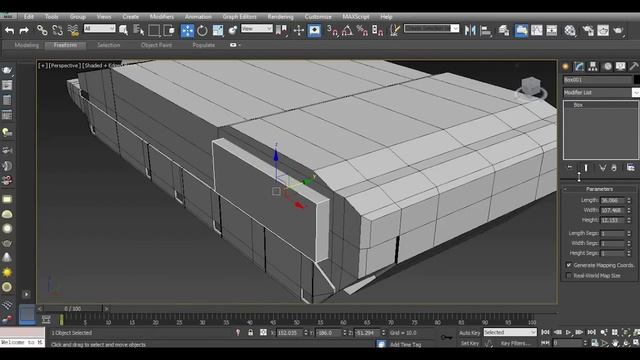Click the Length value field
Image resolution: width=640 pixels, height=360 pixels.
(x=612, y=200)
